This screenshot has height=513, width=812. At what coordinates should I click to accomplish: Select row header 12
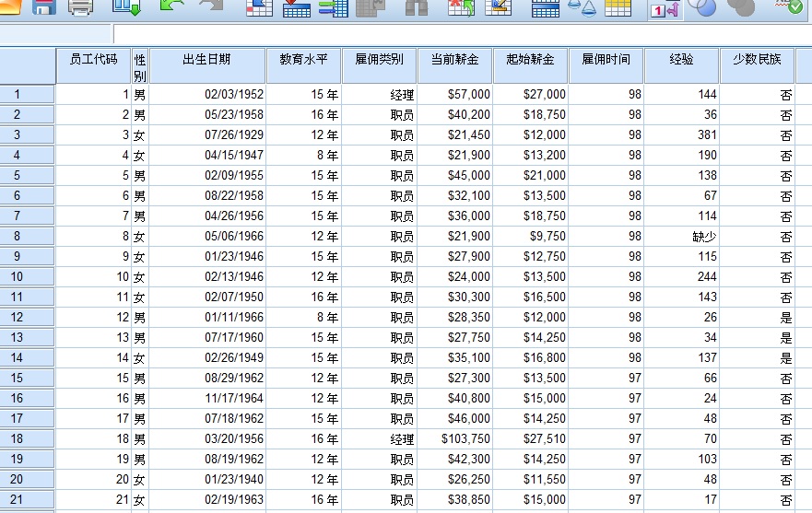pos(27,318)
